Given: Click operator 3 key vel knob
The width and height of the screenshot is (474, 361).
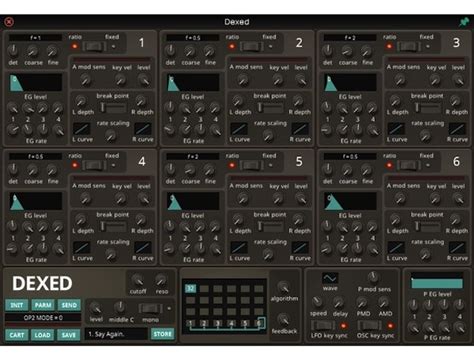Looking at the screenshot, I should [435, 80].
